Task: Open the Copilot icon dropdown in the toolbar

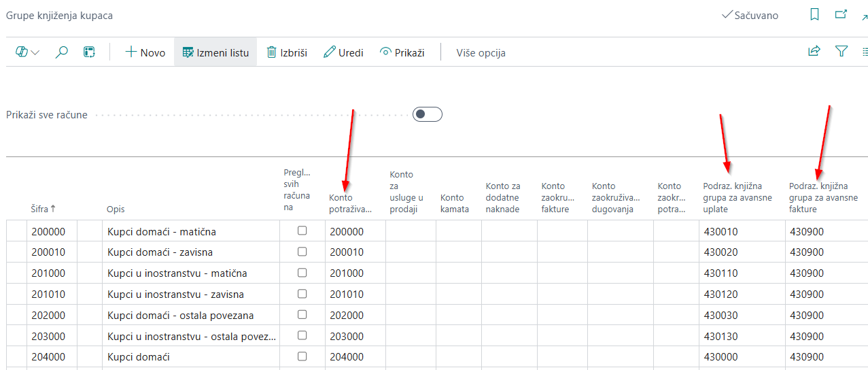Action: [x=27, y=52]
